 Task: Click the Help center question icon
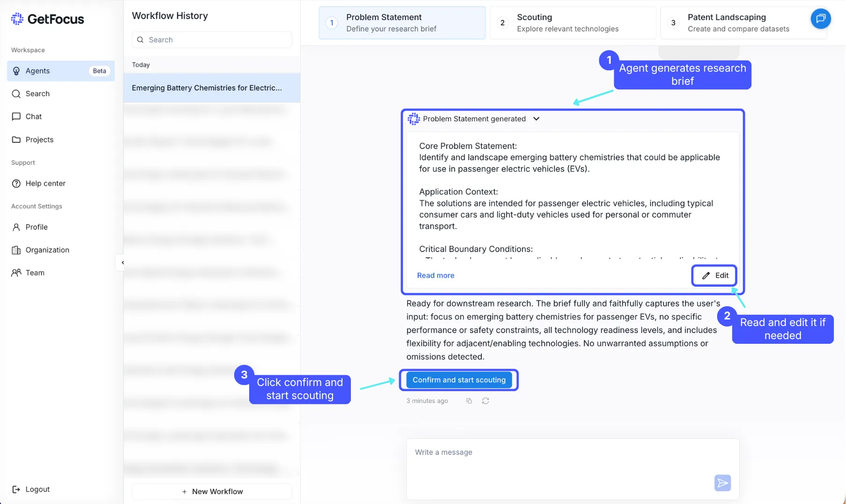(16, 183)
